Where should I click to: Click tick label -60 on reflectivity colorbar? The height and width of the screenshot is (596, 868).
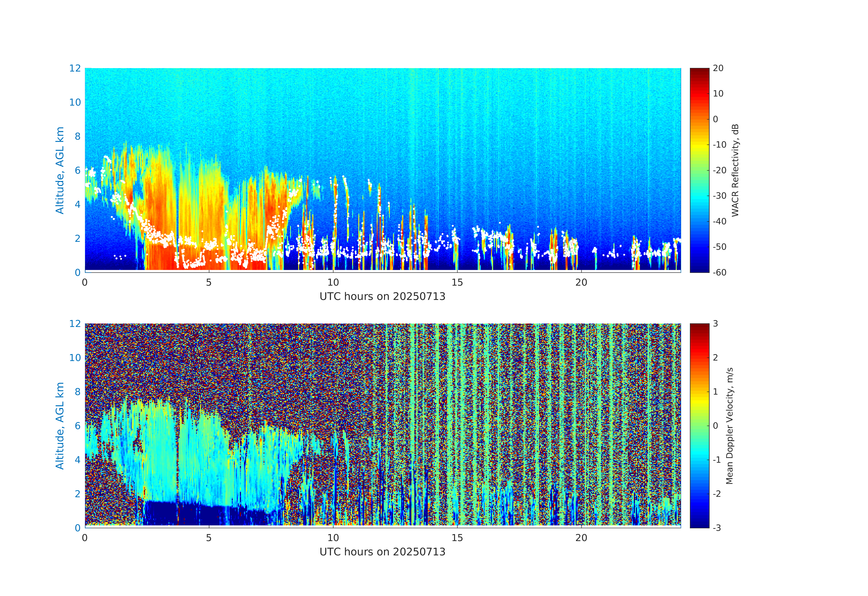coord(719,272)
